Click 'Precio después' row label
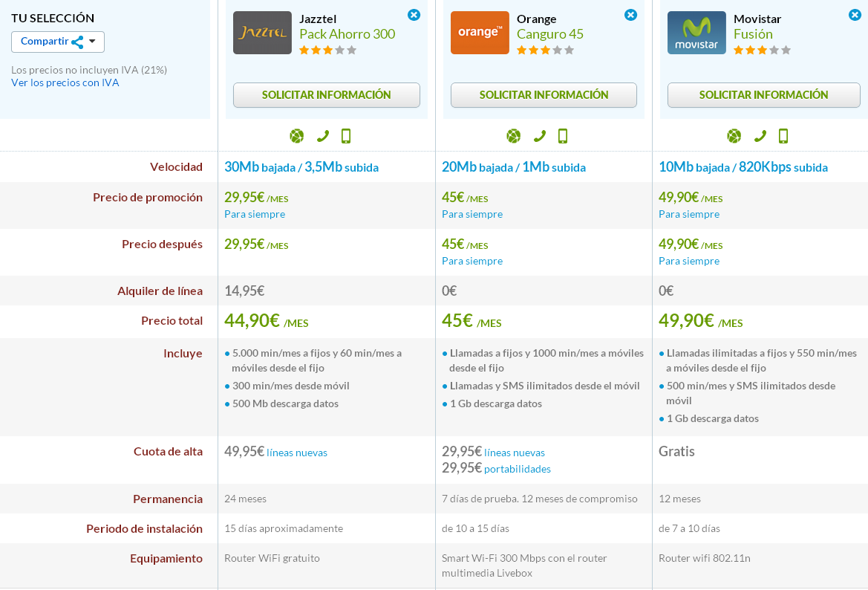The image size is (868, 590). (x=162, y=245)
